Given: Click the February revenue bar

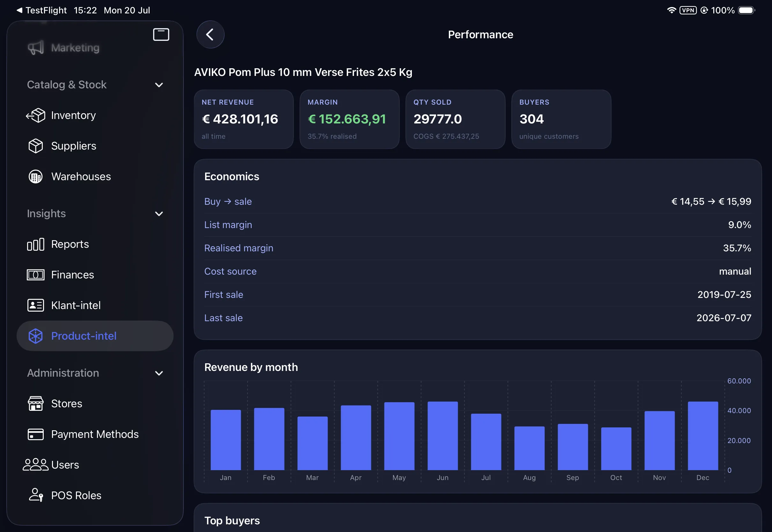Looking at the screenshot, I should click(x=269, y=439).
